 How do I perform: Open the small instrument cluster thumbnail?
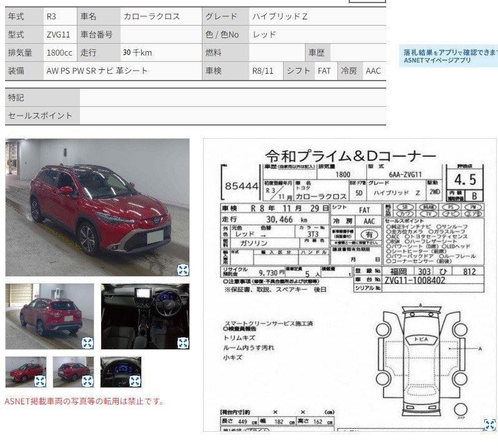tap(121, 372)
